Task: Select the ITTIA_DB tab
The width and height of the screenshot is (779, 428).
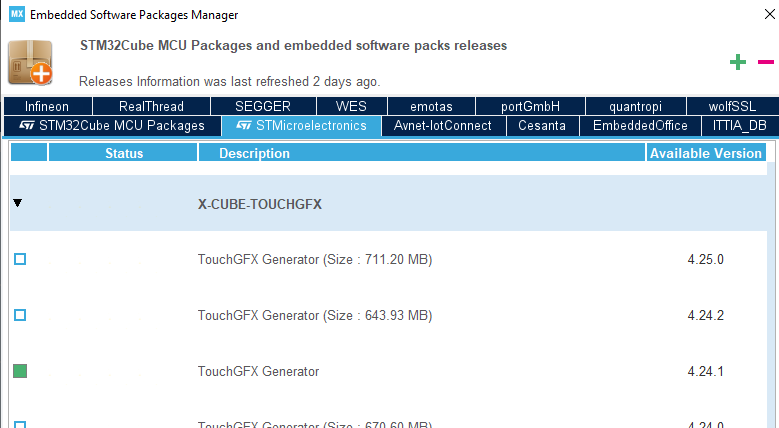Action: pos(740,126)
